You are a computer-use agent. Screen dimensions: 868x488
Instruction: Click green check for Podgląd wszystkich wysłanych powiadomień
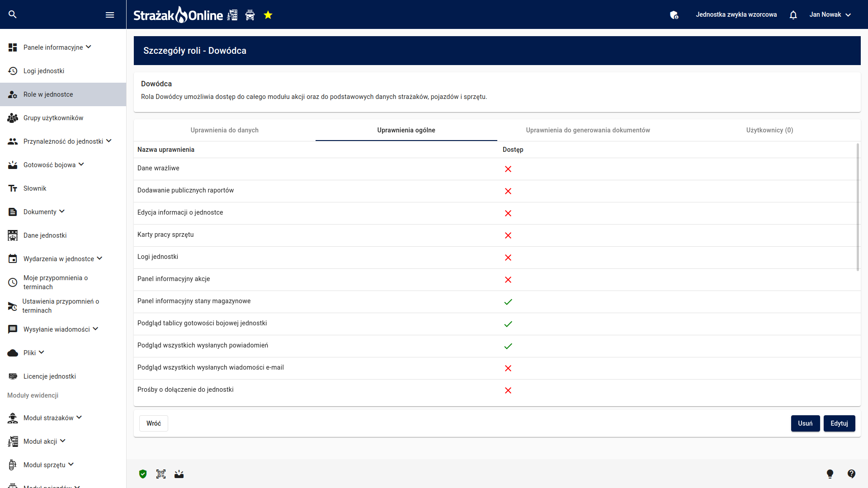tap(508, 346)
